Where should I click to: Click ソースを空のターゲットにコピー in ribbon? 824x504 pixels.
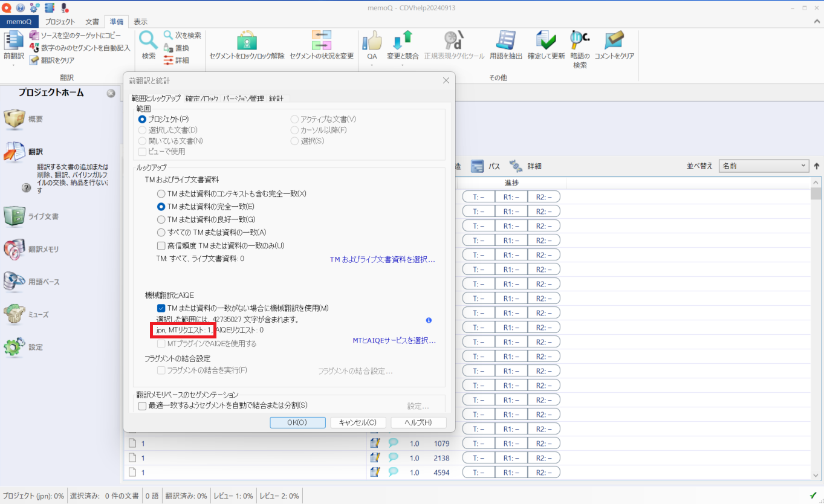[x=75, y=36]
